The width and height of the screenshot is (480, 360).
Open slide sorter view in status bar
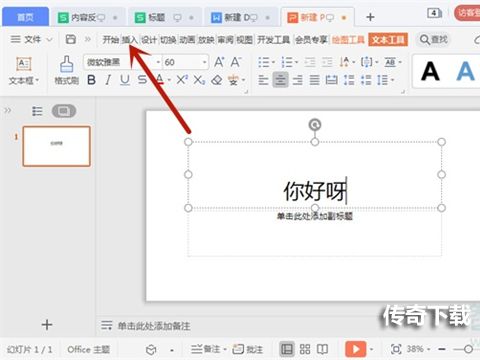[305, 349]
